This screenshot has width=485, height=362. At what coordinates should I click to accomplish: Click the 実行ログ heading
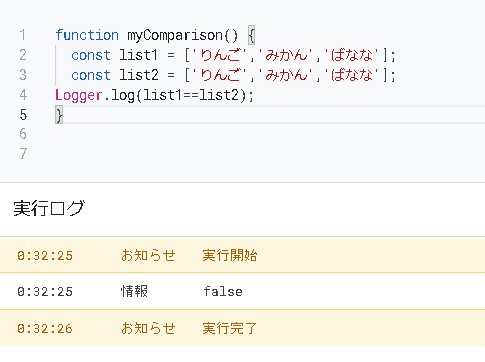pos(49,209)
